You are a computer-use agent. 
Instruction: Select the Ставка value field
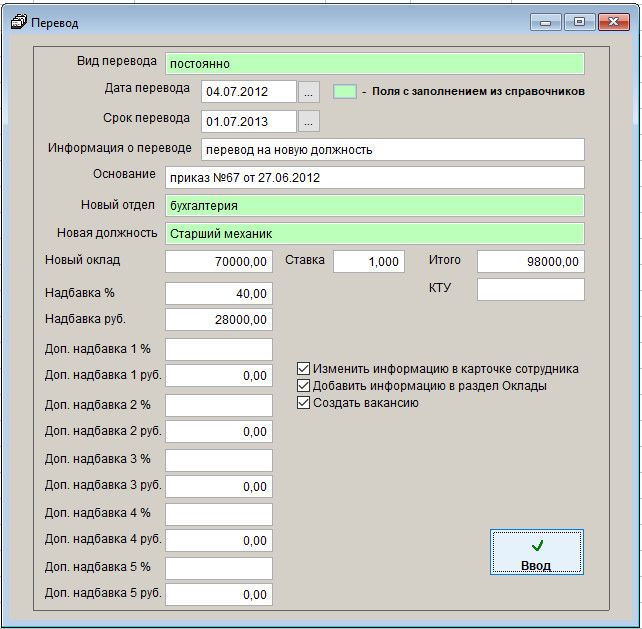tap(368, 262)
